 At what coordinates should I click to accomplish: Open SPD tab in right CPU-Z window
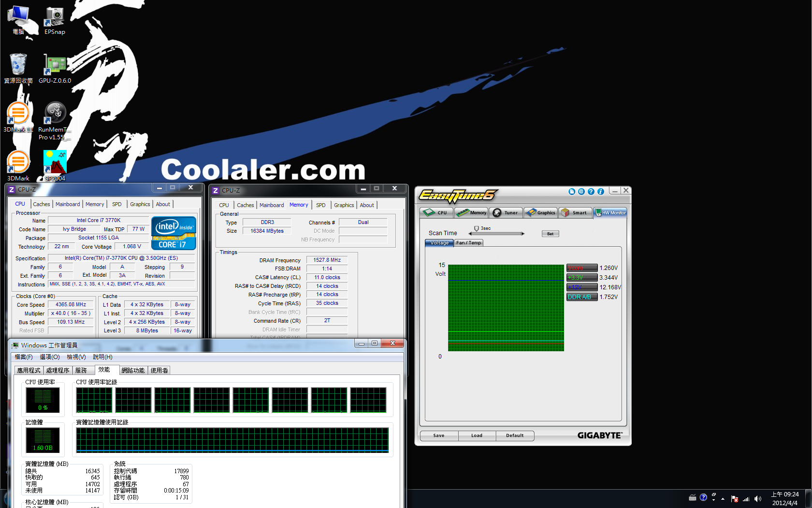[x=321, y=205]
